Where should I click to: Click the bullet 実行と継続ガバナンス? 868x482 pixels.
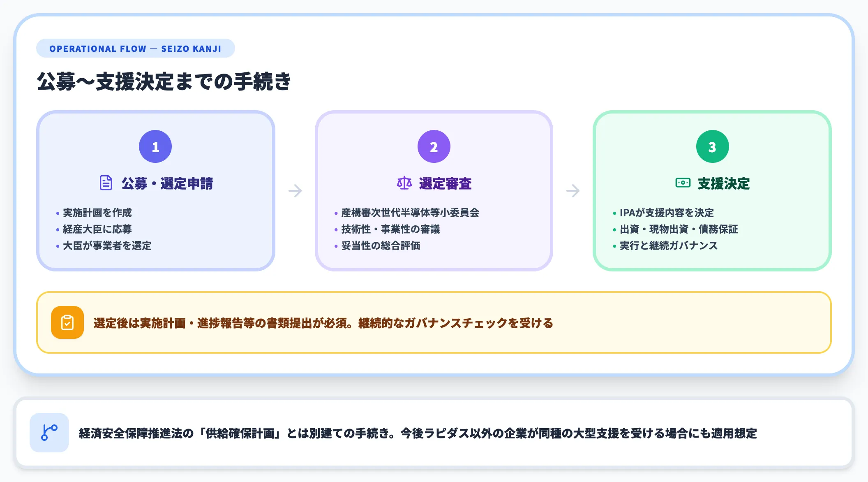tap(668, 246)
